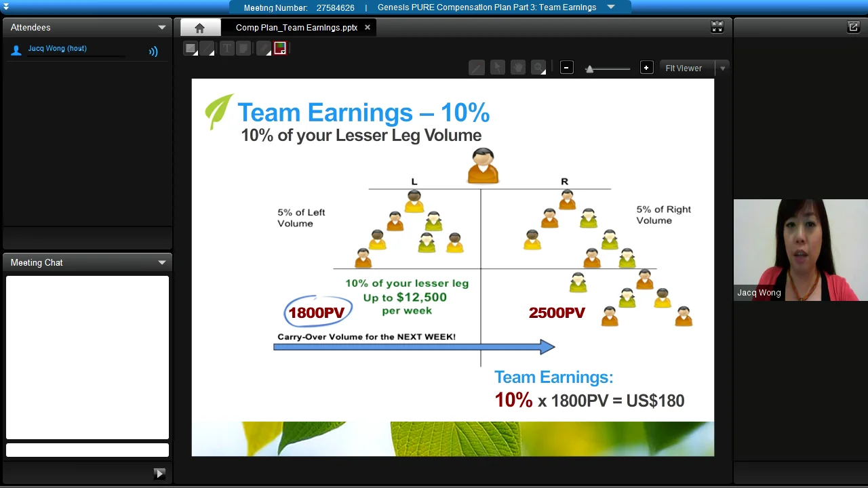Screen dimensions: 868x488
Task: Click the Attendees panel header
Action: pos(87,28)
